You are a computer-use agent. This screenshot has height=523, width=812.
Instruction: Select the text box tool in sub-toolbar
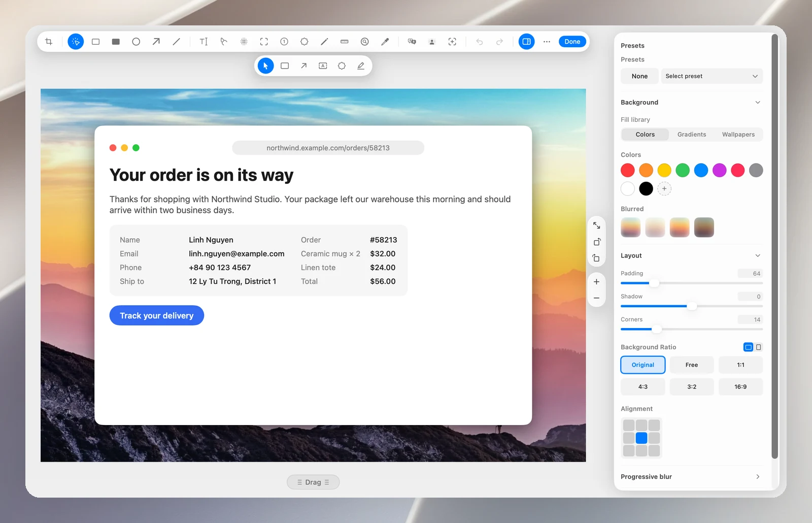[x=323, y=66]
